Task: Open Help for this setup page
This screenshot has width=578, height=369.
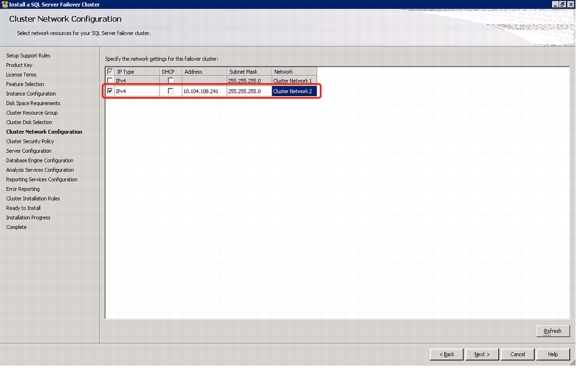Action: pyautogui.click(x=553, y=355)
